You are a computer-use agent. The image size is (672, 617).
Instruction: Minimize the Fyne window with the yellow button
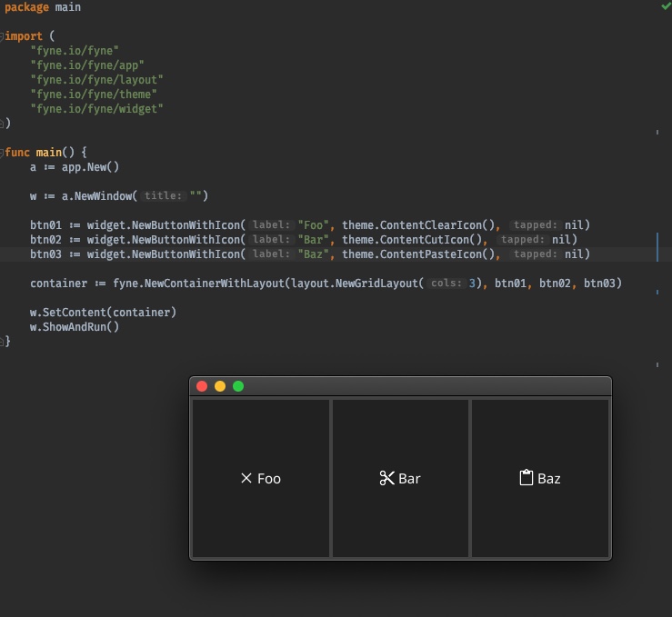pos(220,386)
